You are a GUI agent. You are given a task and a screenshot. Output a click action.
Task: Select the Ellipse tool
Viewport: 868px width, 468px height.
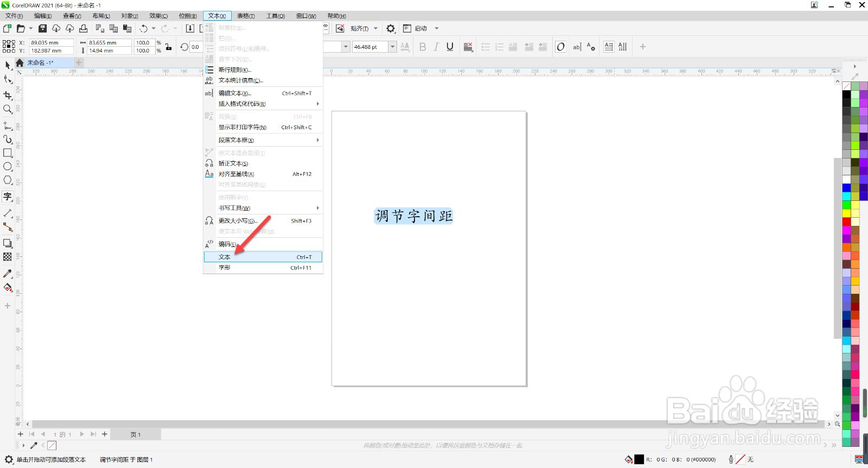[8, 167]
